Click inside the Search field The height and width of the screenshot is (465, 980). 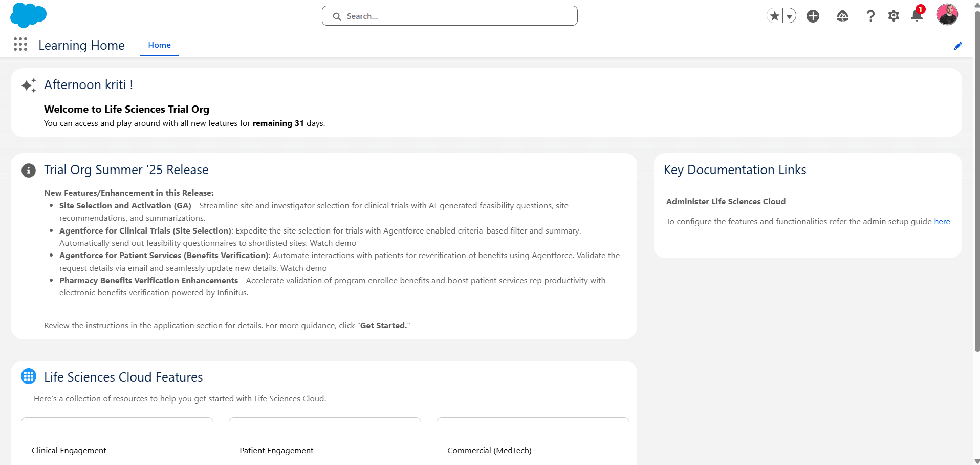(x=449, y=16)
